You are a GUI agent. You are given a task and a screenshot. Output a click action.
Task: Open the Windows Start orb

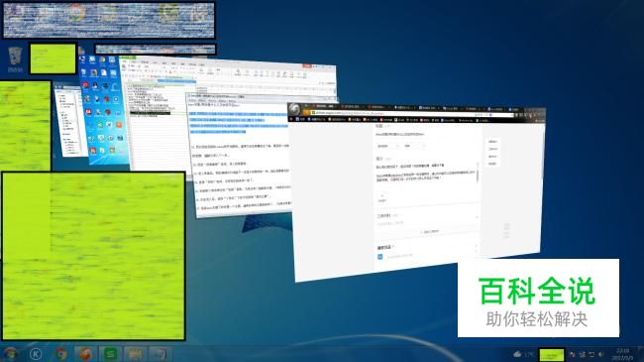pyautogui.click(x=11, y=354)
